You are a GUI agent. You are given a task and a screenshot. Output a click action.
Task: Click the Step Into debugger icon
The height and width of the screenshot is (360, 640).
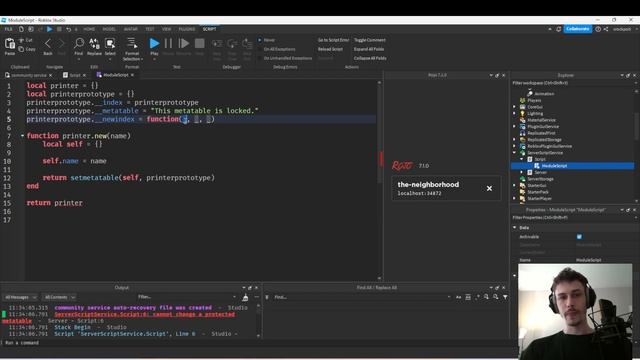(217, 43)
